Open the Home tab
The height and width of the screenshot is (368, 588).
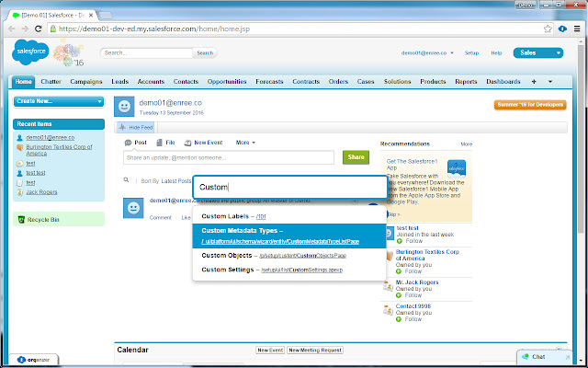[x=23, y=82]
